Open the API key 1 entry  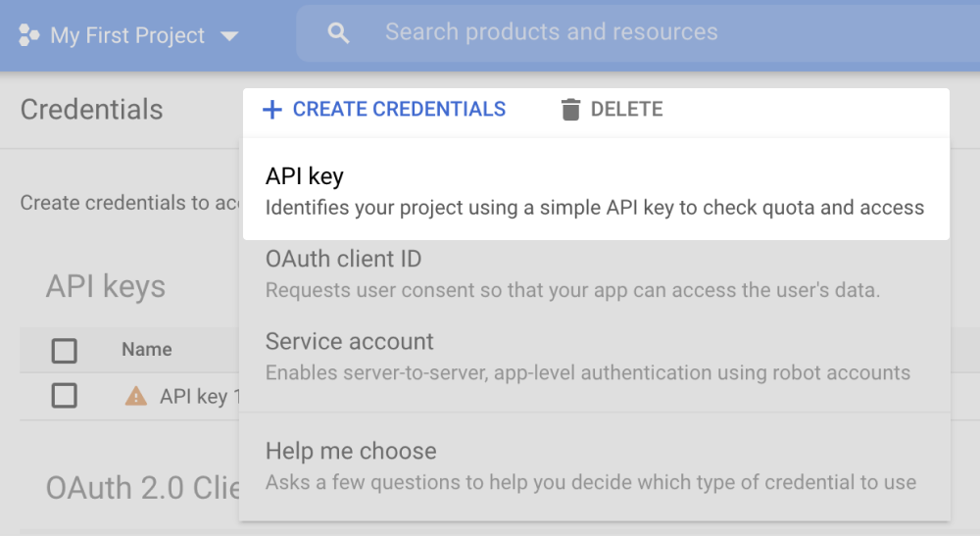click(x=194, y=397)
